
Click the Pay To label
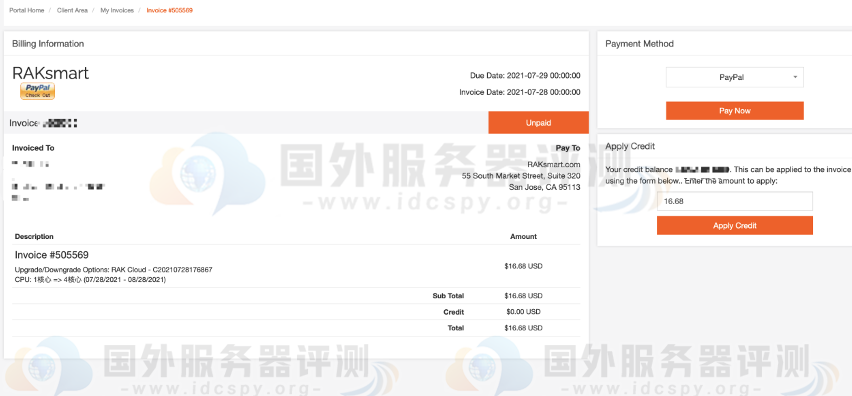click(568, 148)
